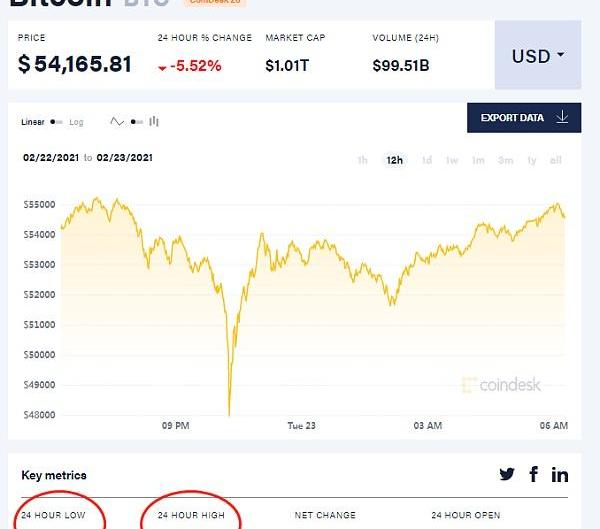The height and width of the screenshot is (529, 600).
Task: Share on Facebook icon
Action: click(x=534, y=474)
